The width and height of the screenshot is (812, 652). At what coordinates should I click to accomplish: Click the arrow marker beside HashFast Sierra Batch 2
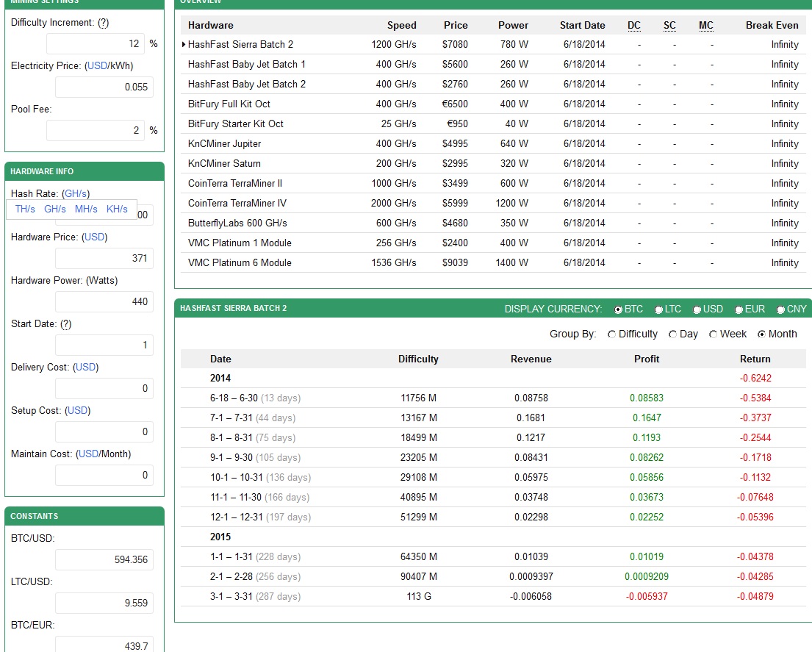183,45
